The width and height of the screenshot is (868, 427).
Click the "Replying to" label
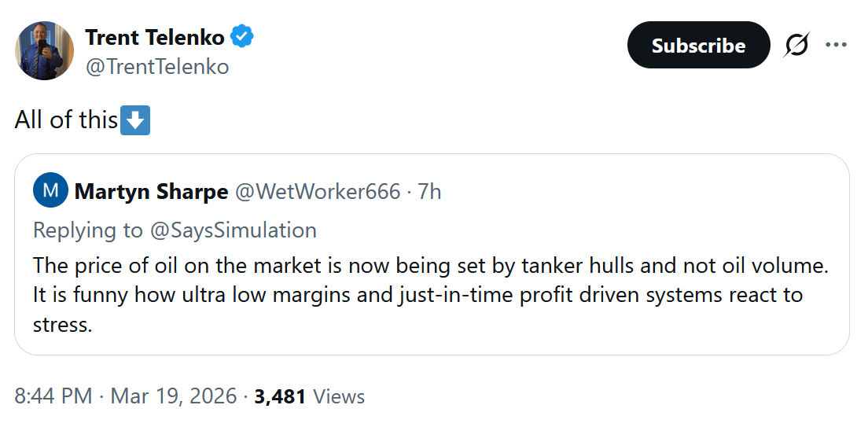coord(88,230)
